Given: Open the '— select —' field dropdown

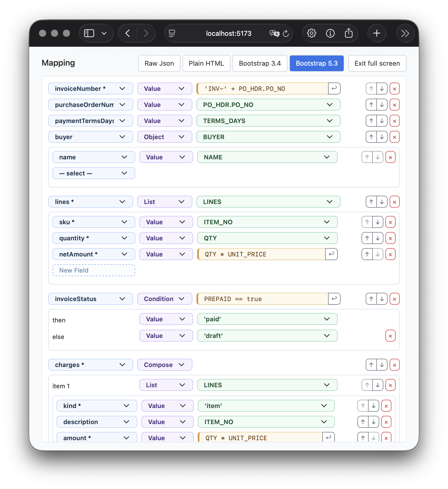Looking at the screenshot, I should click(x=94, y=173).
